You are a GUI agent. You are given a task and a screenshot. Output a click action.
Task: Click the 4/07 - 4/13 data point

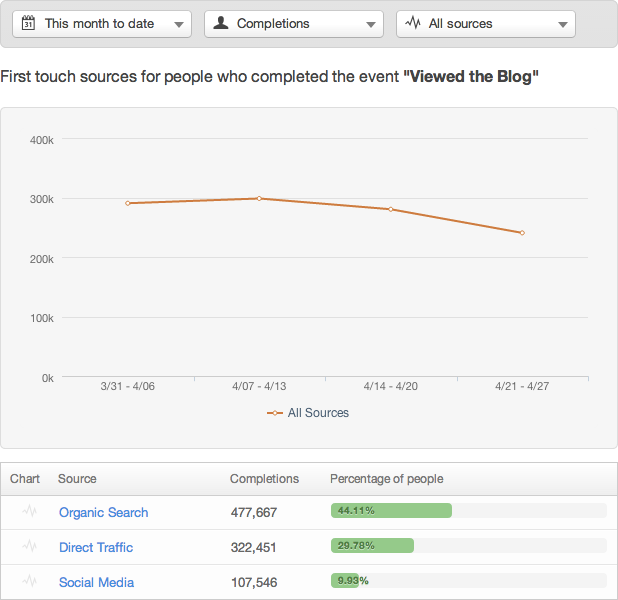[x=259, y=198]
